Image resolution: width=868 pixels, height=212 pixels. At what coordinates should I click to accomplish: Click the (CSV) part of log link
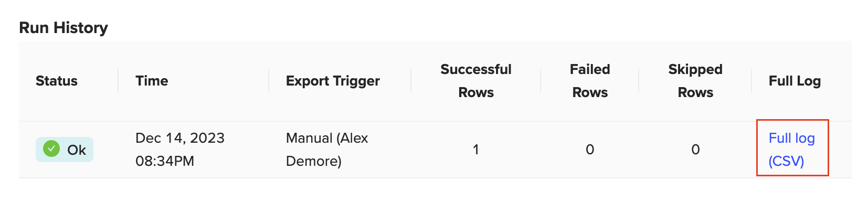pyautogui.click(x=786, y=161)
